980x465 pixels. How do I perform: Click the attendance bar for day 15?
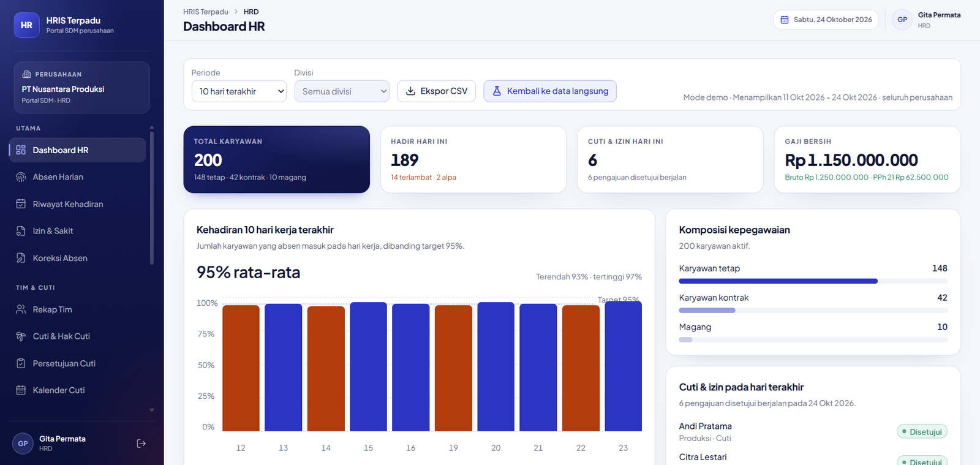(x=368, y=366)
